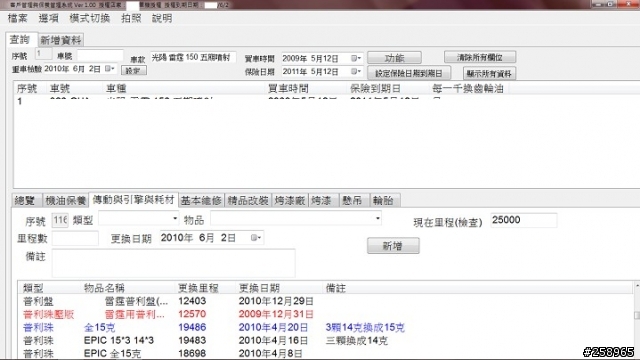
Task: Click the 功能 button
Action: (x=394, y=58)
